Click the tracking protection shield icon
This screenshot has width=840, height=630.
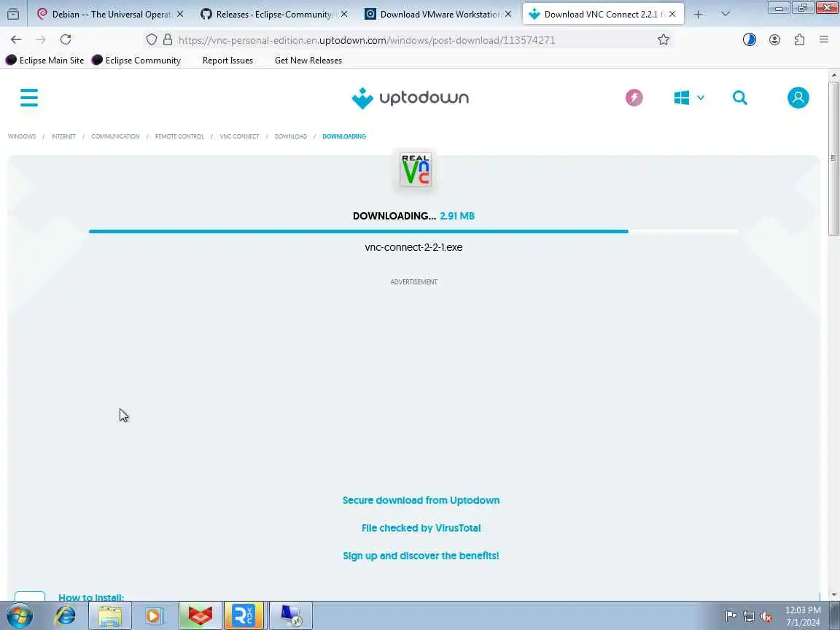(152, 39)
